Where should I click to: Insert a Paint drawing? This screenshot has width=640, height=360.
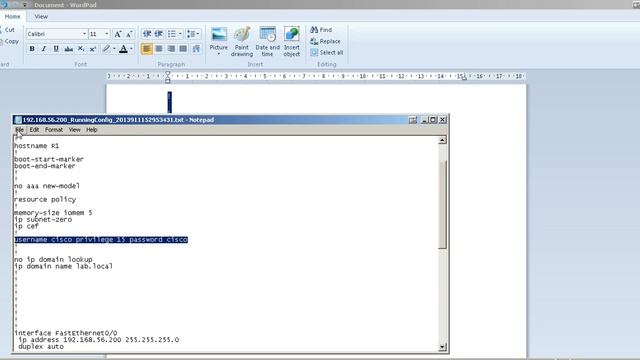[242, 42]
